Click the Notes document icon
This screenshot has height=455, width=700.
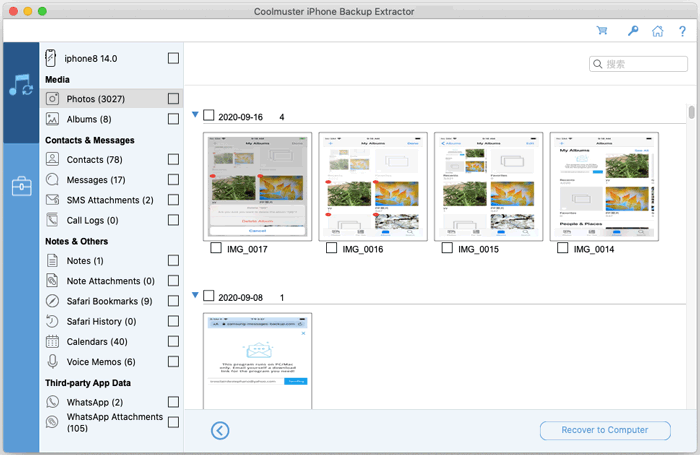(52, 260)
